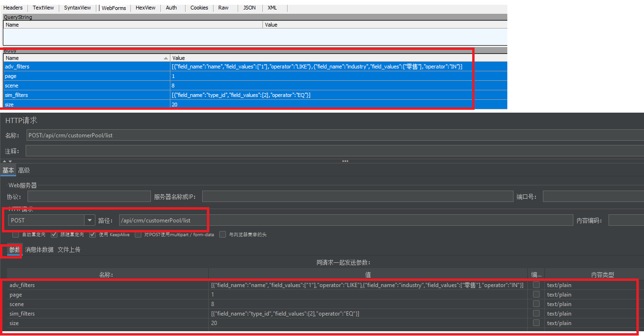The image size is (644, 336).
Task: Select the 参数 tab
Action: point(14,250)
